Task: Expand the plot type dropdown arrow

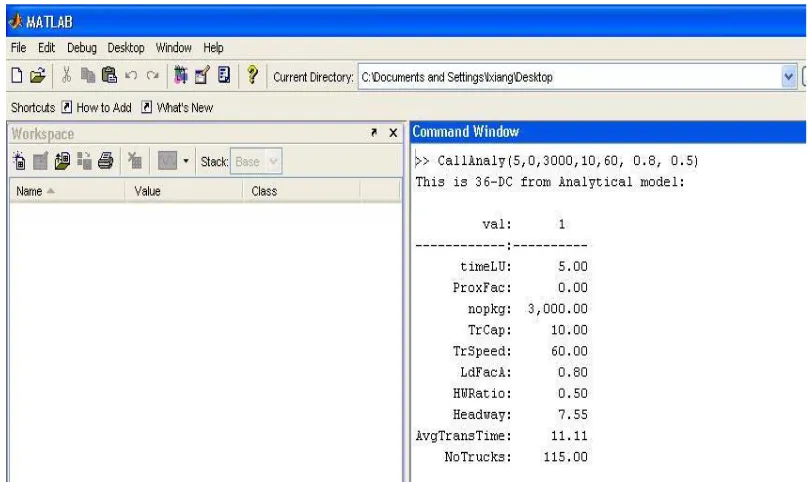Action: 186,161
